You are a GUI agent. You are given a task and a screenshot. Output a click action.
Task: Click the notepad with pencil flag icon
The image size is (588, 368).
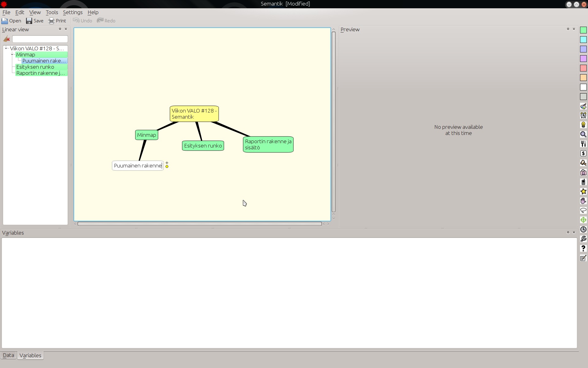click(583, 258)
